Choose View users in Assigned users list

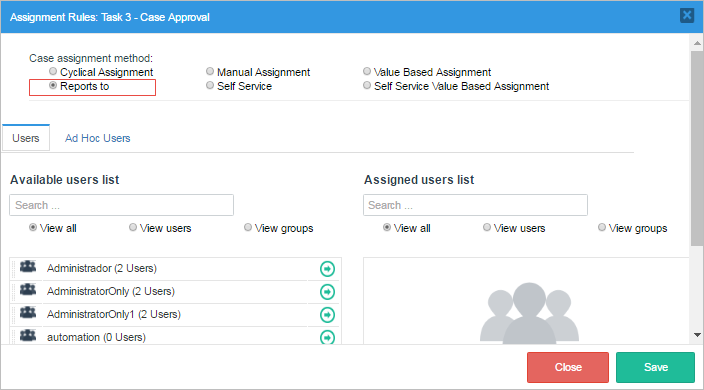click(487, 228)
